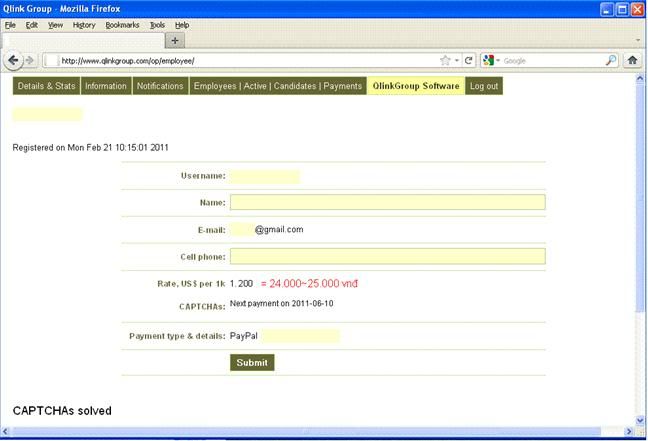648x441 pixels.
Task: Open a new tab with plus button
Action: click(x=175, y=41)
